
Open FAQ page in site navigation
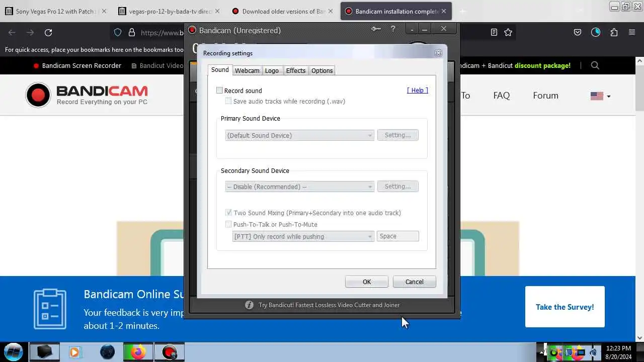click(502, 96)
